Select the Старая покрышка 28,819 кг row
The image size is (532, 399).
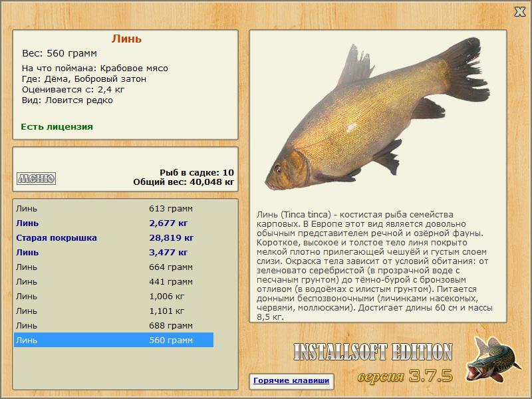coord(114,238)
